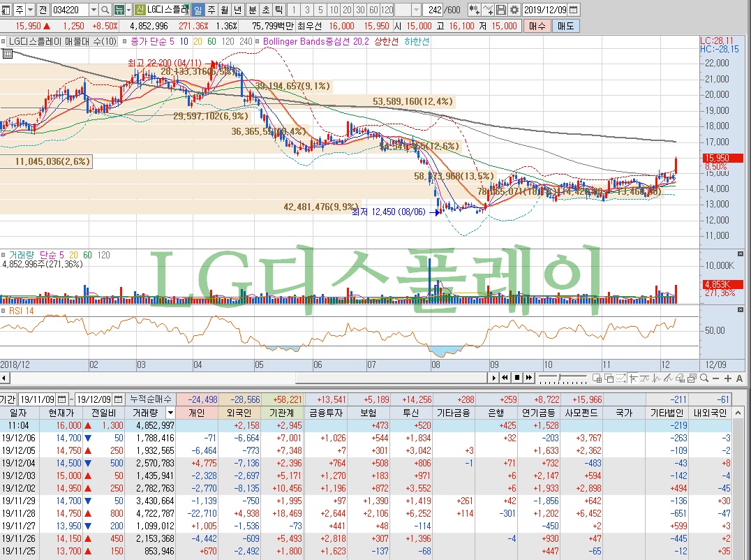Open the 누적순매수 dropdown selector
The image size is (751, 560).
[150, 399]
